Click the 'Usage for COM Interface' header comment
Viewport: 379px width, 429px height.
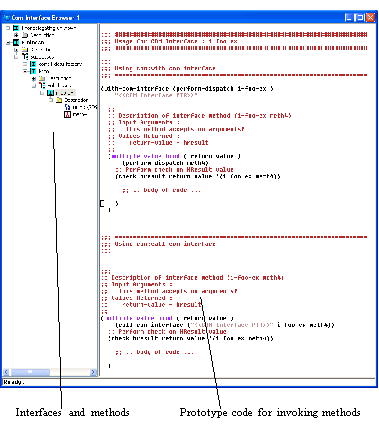pos(169,41)
